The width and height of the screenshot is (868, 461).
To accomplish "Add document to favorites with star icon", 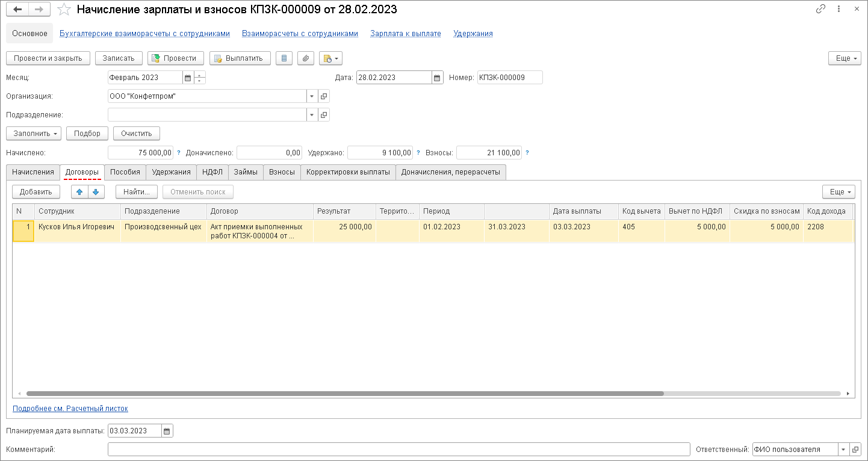I will tap(64, 10).
